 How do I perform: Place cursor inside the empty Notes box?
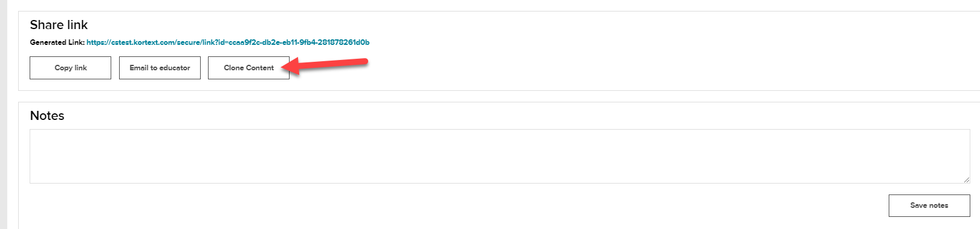point(500,156)
